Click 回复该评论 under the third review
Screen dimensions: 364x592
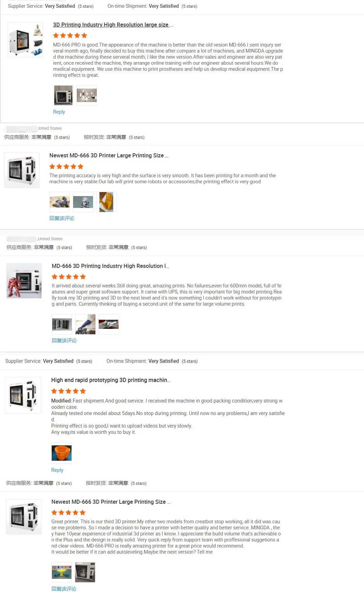click(64, 341)
